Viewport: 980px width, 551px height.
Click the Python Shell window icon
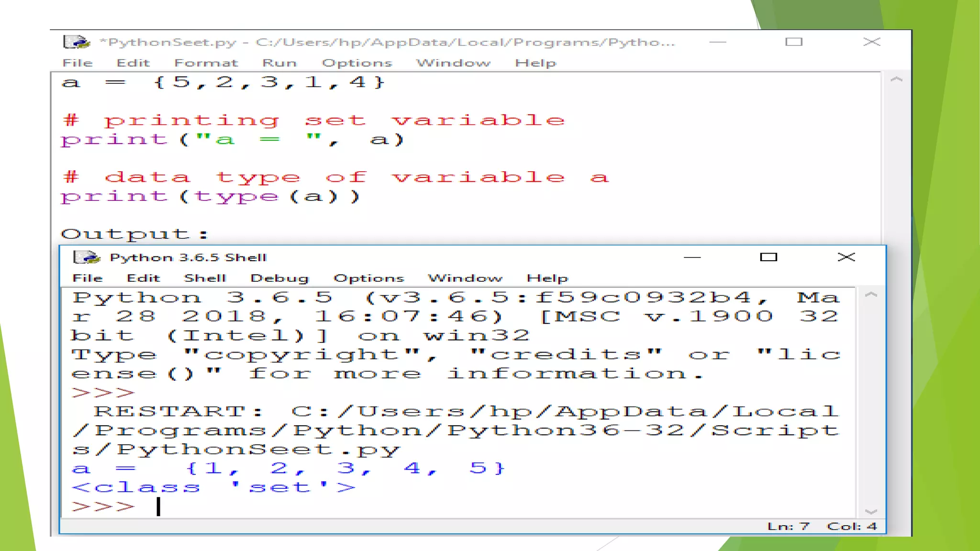click(x=87, y=257)
